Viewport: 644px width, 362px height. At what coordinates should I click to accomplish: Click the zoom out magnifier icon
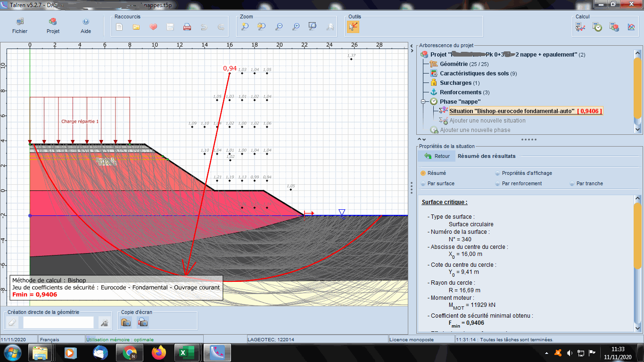click(x=279, y=27)
